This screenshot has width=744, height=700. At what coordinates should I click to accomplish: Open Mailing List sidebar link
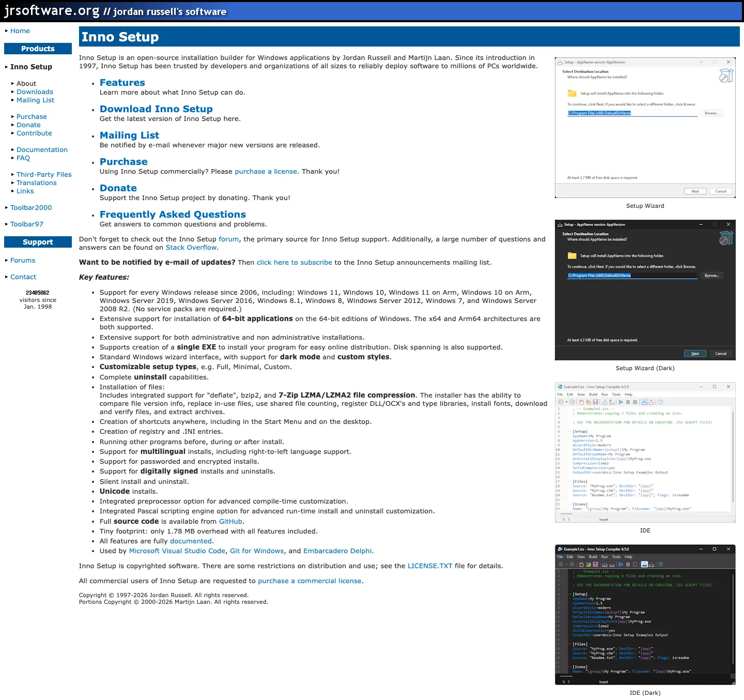pyautogui.click(x=35, y=100)
